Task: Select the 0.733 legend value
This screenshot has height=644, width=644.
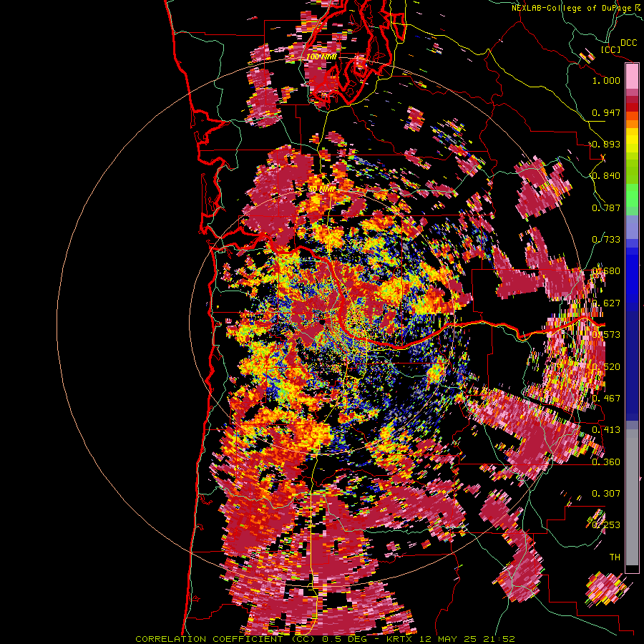Action: (606, 240)
